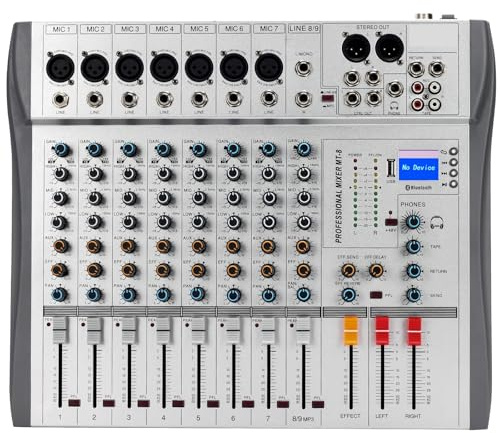Click the GAIN knob on channel 1

61,150
